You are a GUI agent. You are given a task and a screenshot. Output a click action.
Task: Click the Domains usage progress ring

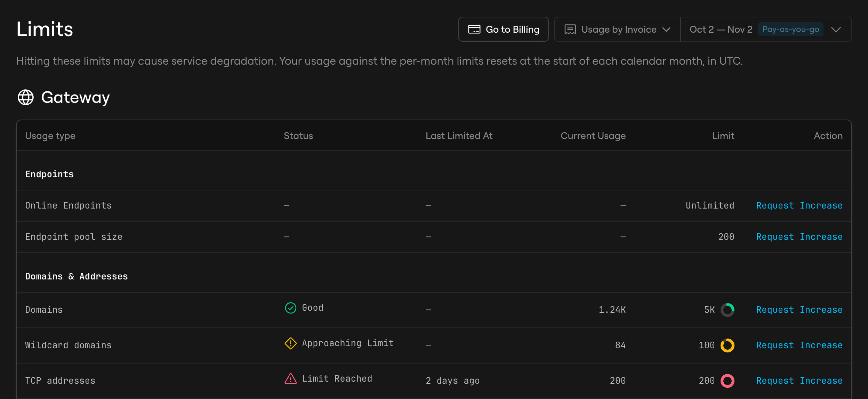click(x=728, y=310)
